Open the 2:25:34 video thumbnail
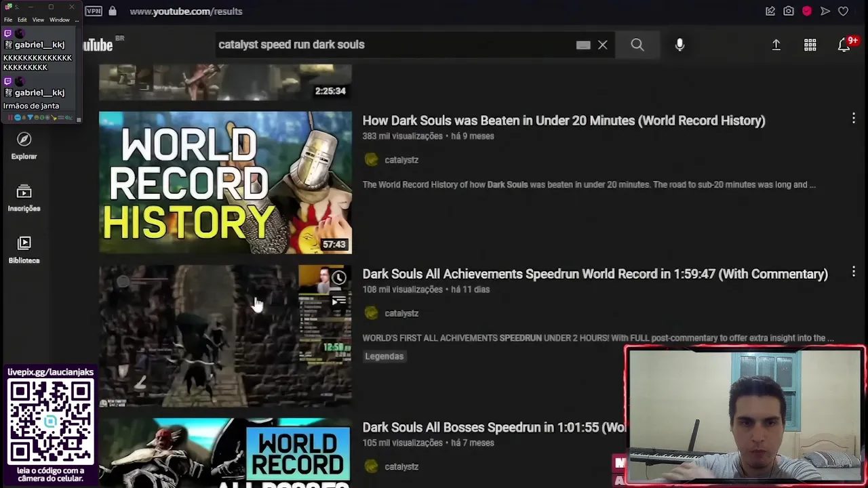The height and width of the screenshot is (488, 868). [225, 82]
